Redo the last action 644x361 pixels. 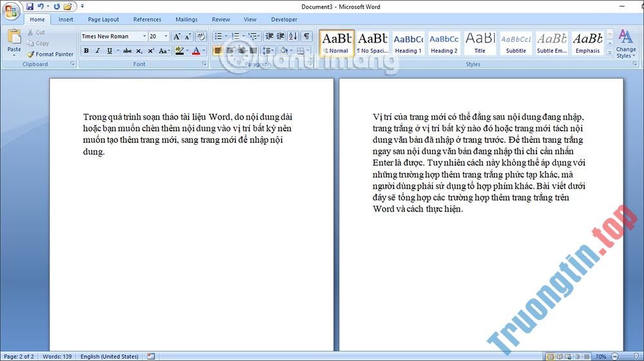pyautogui.click(x=57, y=6)
